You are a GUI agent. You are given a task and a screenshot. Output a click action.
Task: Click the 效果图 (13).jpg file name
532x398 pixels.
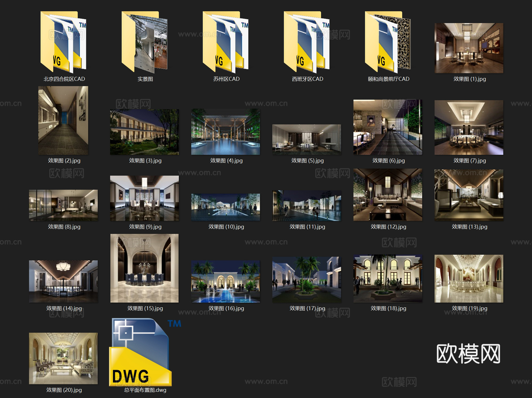(470, 227)
